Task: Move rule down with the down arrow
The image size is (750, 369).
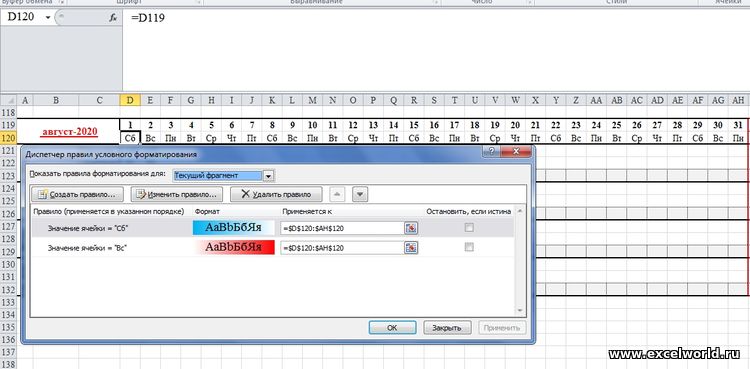Action: click(360, 194)
